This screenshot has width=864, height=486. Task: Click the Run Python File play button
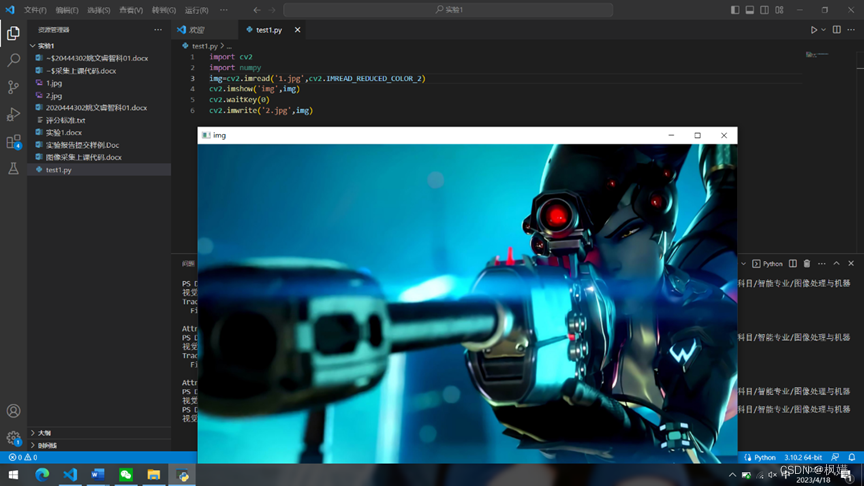point(813,30)
